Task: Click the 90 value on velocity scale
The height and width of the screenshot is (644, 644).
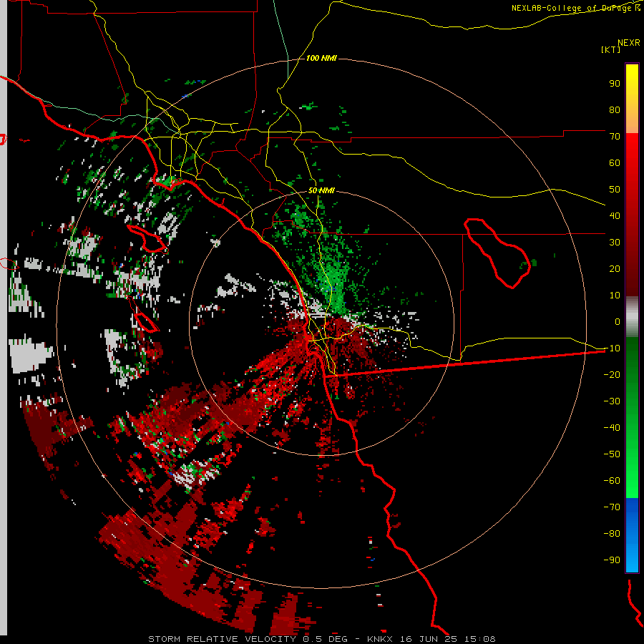Action: click(x=615, y=84)
